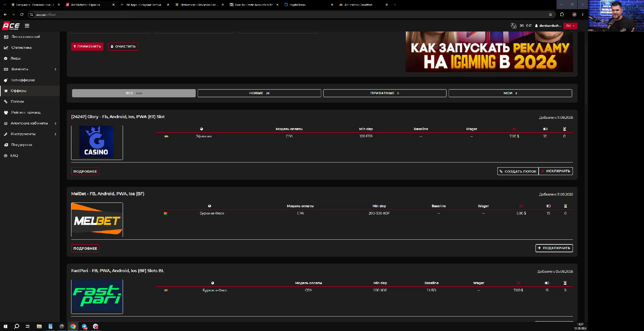
Task: Open the news feed icon in sidebar
Action: point(6,37)
